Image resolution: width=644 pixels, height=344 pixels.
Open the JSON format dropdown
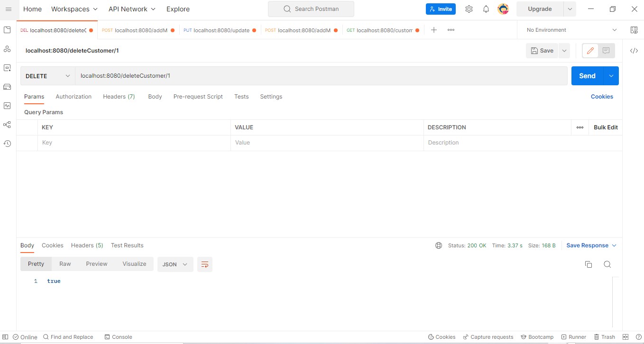click(175, 264)
